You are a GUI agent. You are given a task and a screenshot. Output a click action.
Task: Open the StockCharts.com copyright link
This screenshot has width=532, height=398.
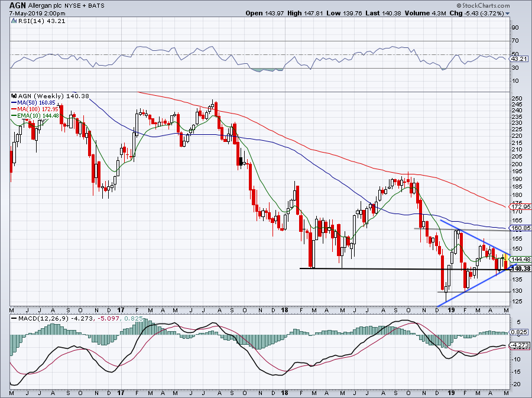pyautogui.click(x=483, y=5)
